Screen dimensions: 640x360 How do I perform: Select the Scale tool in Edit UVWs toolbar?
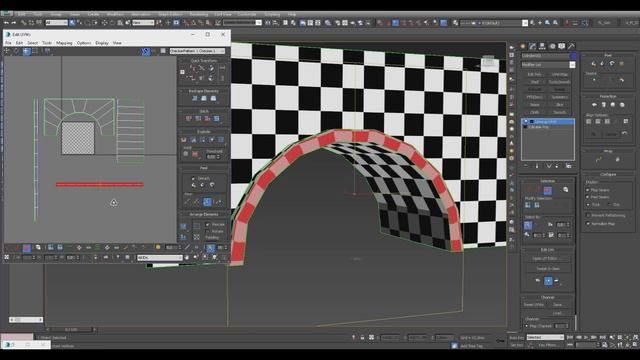pos(26,51)
